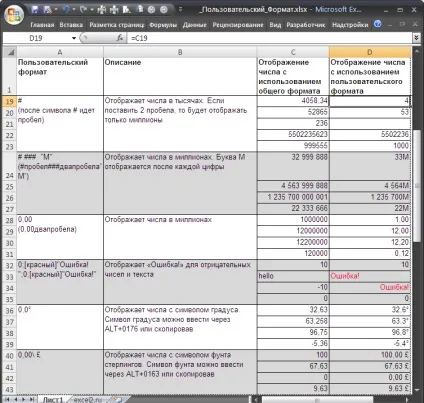Select column D header
Viewport: 424px width, 403px height.
pos(370,52)
